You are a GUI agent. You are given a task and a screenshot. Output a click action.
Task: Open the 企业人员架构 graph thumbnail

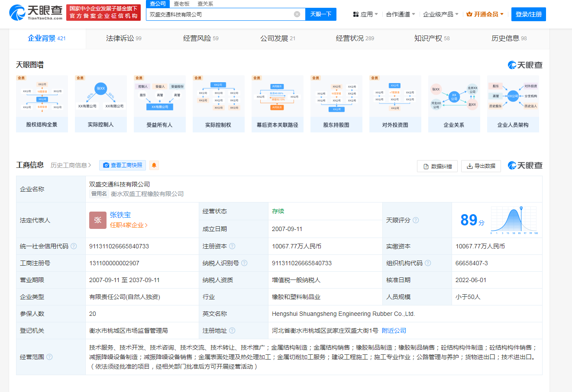click(x=513, y=104)
